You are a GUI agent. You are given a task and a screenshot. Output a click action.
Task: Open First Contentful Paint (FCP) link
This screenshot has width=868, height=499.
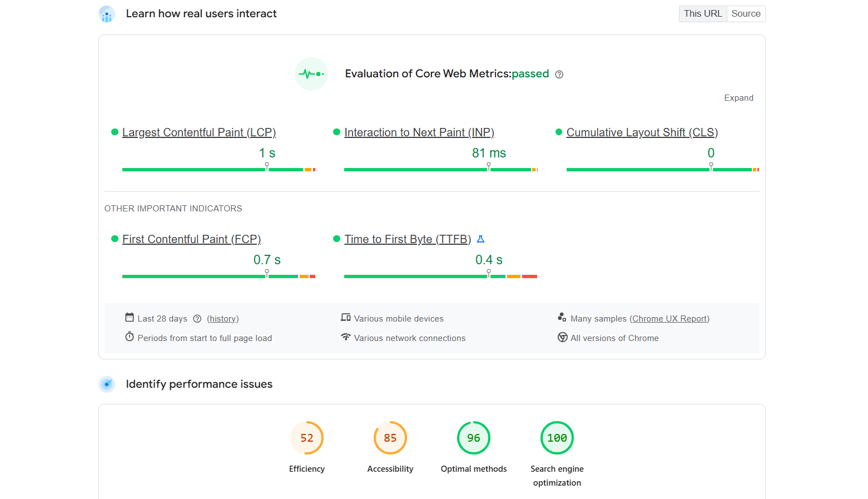(191, 239)
